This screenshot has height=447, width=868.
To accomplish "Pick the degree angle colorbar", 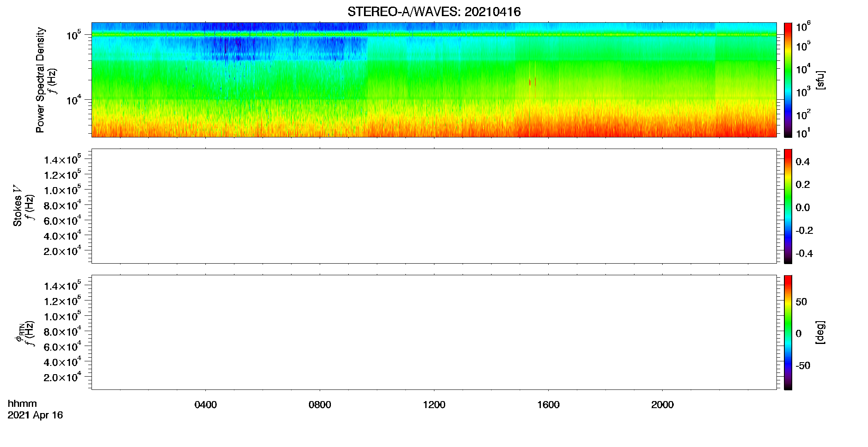I will [788, 332].
